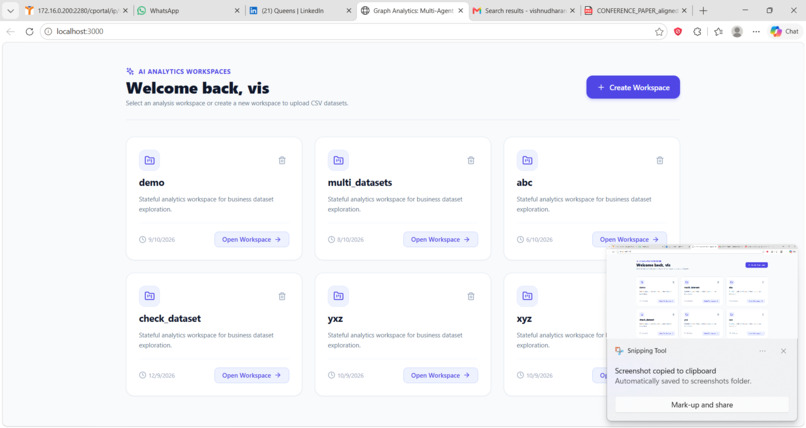Click the trash icon on abc card

pyautogui.click(x=660, y=160)
